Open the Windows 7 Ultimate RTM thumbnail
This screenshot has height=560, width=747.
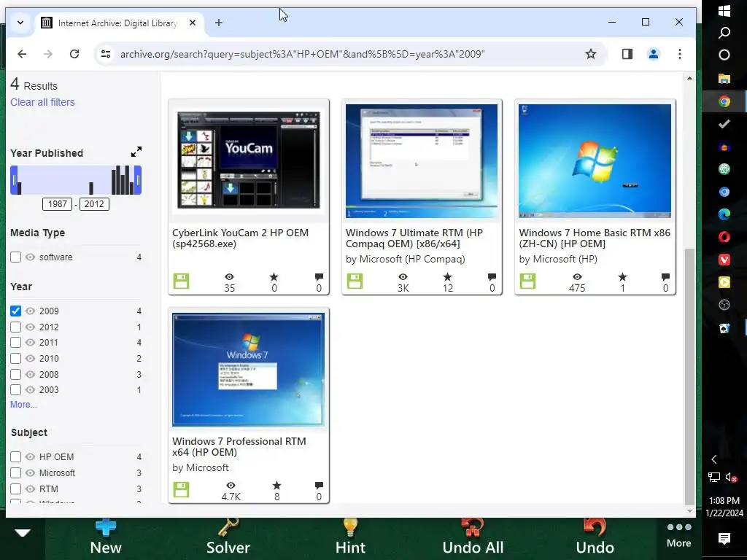(422, 161)
